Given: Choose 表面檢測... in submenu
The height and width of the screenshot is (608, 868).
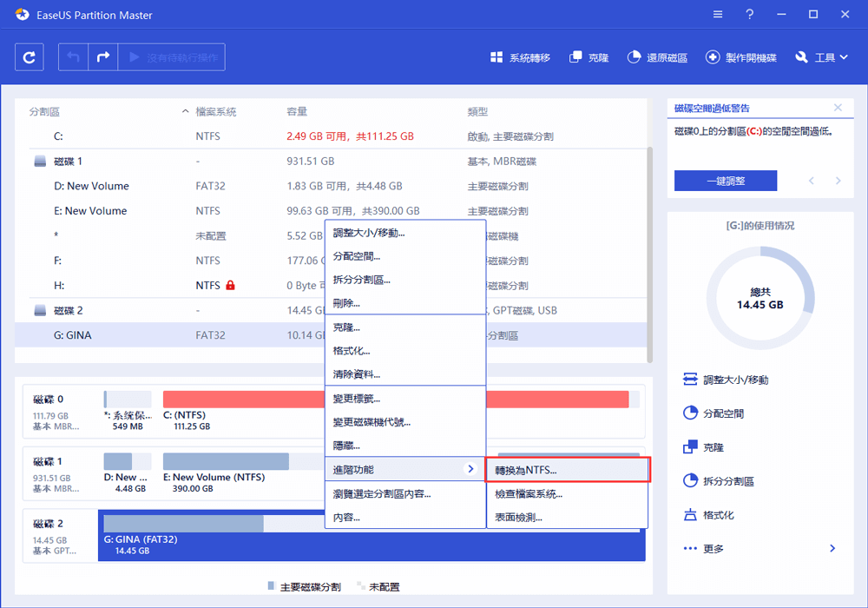Looking at the screenshot, I should tap(568, 517).
